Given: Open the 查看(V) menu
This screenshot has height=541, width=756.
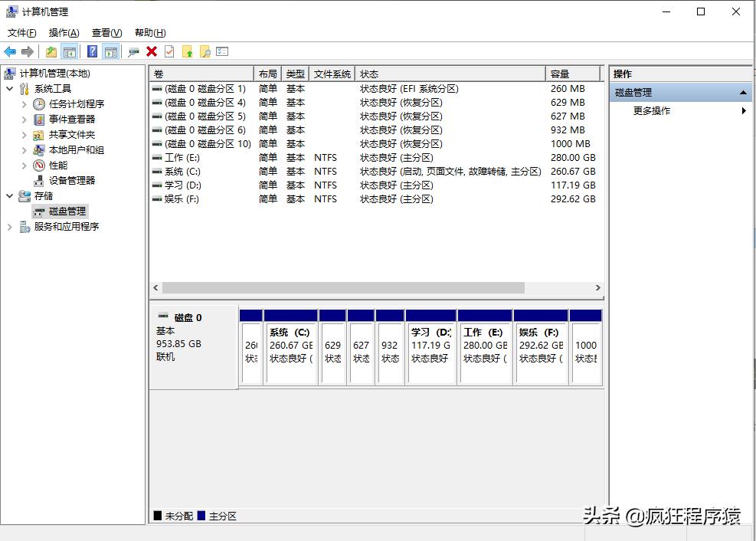Looking at the screenshot, I should [x=106, y=32].
